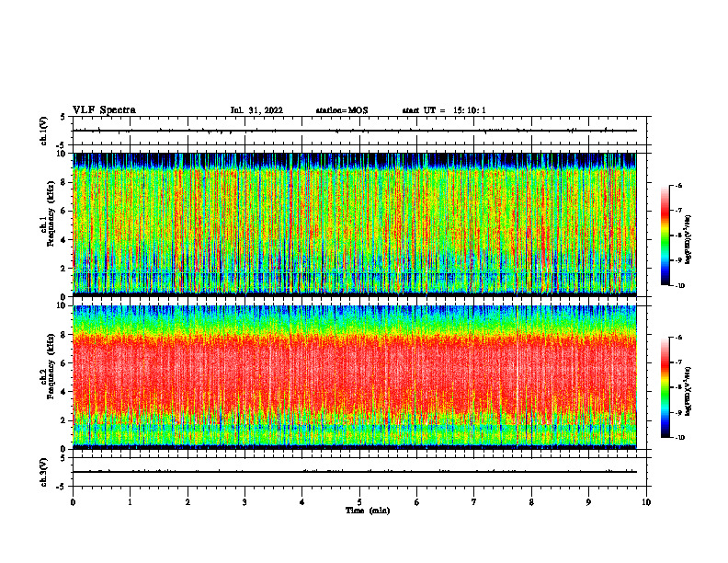Click the ch.3 voltage waveform trace
This screenshot has height=563, width=728.
click(355, 472)
